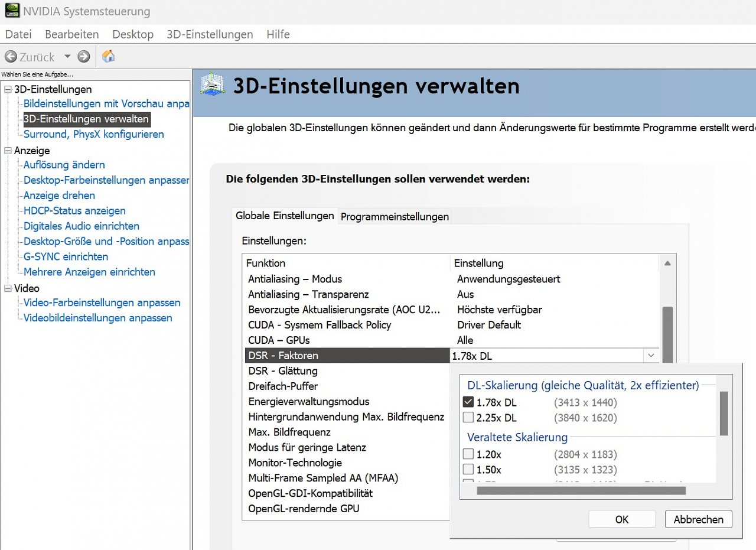Open the DSR - Faktoren value dropdown arrow

point(650,356)
